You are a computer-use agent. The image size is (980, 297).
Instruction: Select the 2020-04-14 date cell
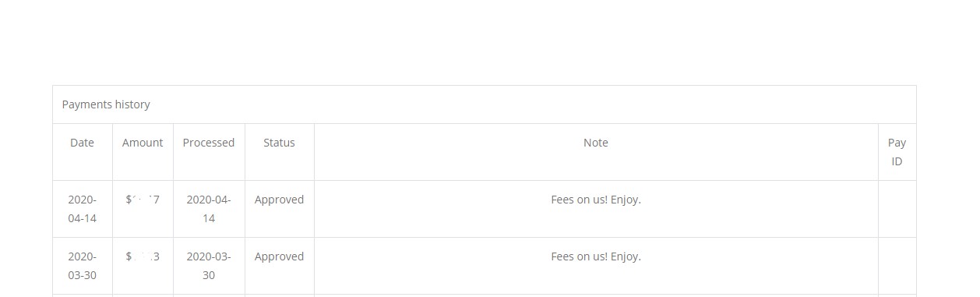tap(82, 209)
